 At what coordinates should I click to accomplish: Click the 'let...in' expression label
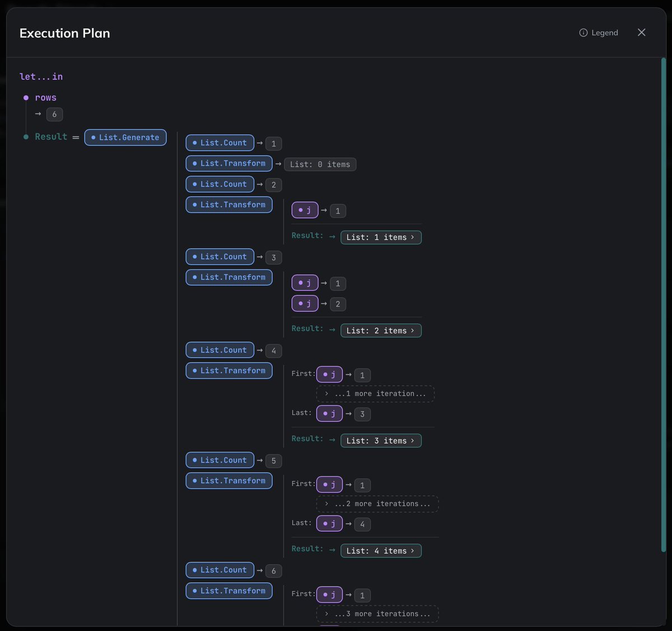tap(41, 77)
